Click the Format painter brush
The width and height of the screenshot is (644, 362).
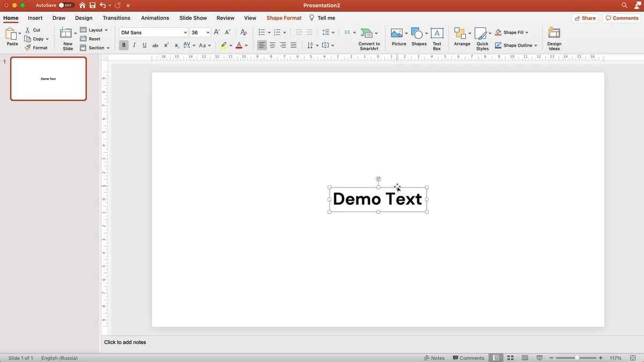pyautogui.click(x=28, y=48)
